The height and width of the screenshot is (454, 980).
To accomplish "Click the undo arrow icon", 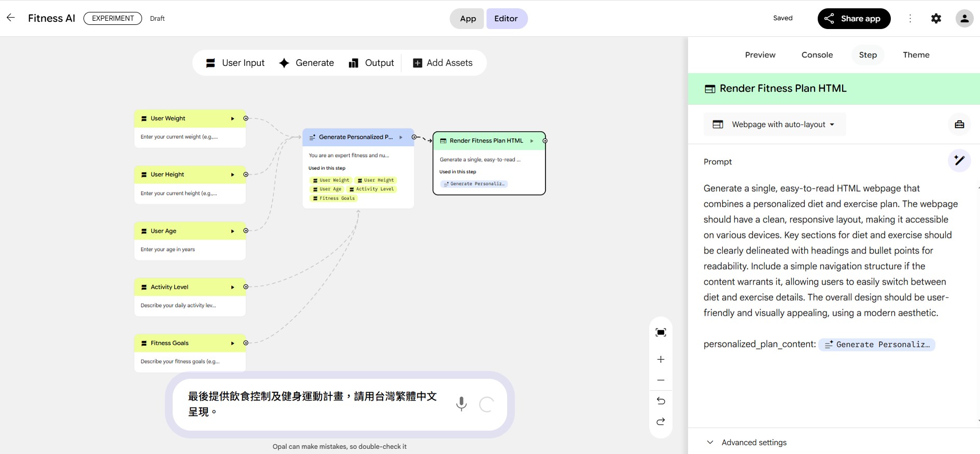I will [x=661, y=401].
